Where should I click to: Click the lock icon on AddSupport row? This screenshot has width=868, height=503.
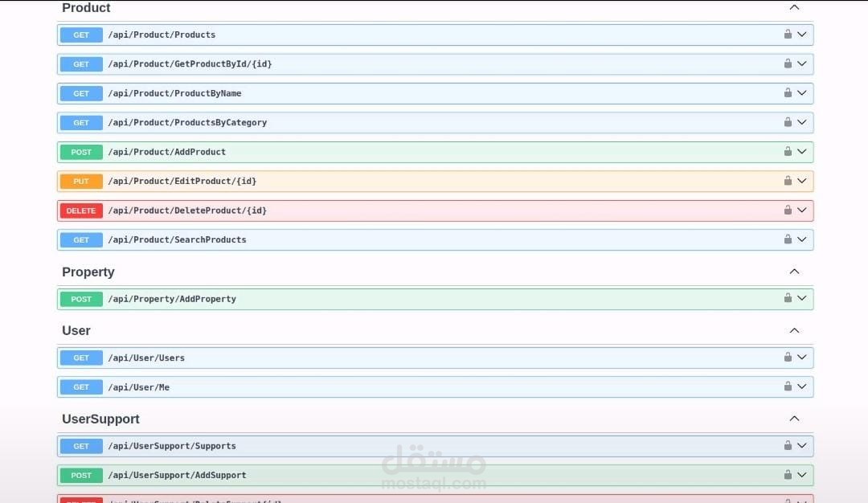pos(788,475)
